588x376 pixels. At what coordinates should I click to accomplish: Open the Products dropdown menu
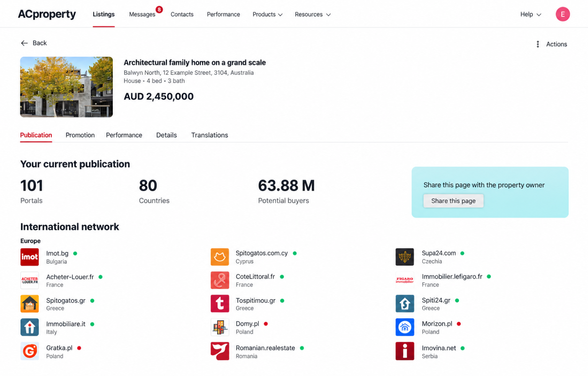(x=268, y=15)
